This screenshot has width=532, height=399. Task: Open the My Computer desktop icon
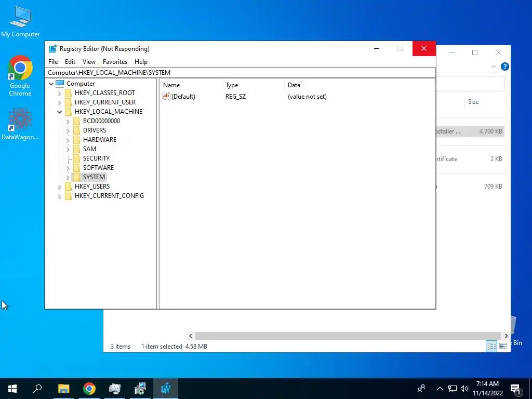click(x=20, y=22)
